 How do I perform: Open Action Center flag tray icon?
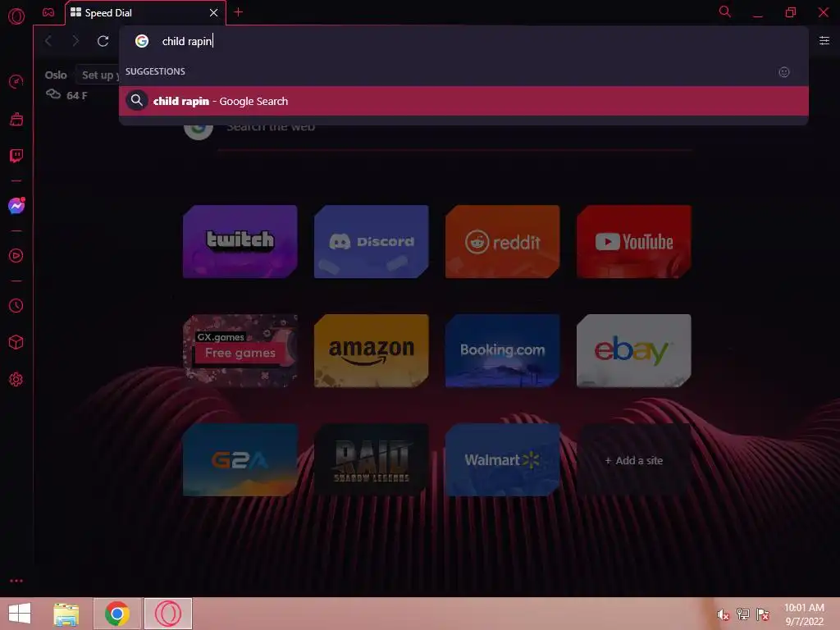[762, 614]
